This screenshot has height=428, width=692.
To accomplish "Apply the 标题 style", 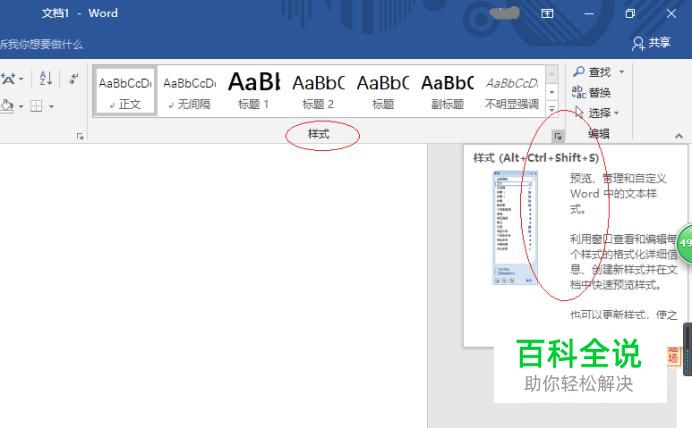I will (x=383, y=92).
